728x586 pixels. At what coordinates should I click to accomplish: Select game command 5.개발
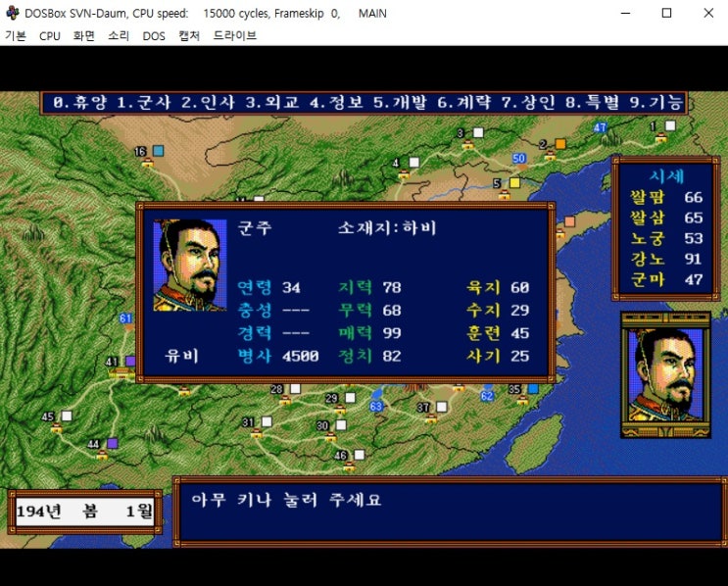(x=400, y=103)
